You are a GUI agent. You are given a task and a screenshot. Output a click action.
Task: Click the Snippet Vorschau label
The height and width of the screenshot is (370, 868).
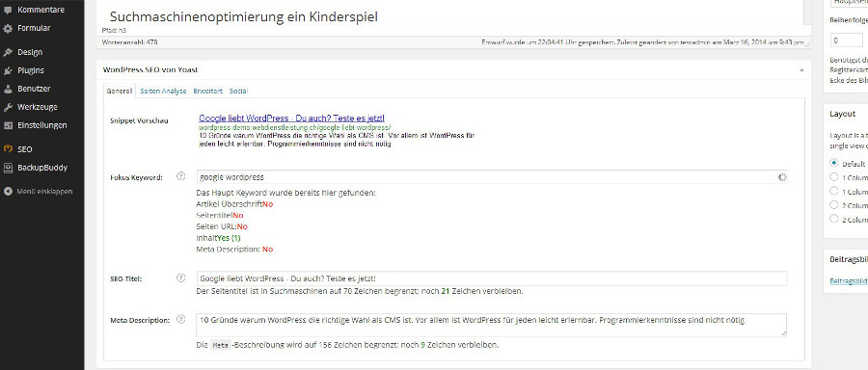tap(139, 121)
